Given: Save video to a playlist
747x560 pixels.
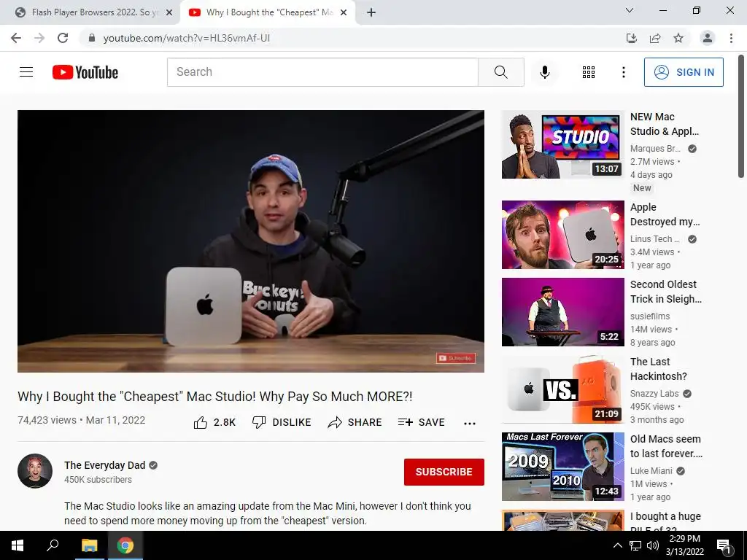Looking at the screenshot, I should (421, 422).
